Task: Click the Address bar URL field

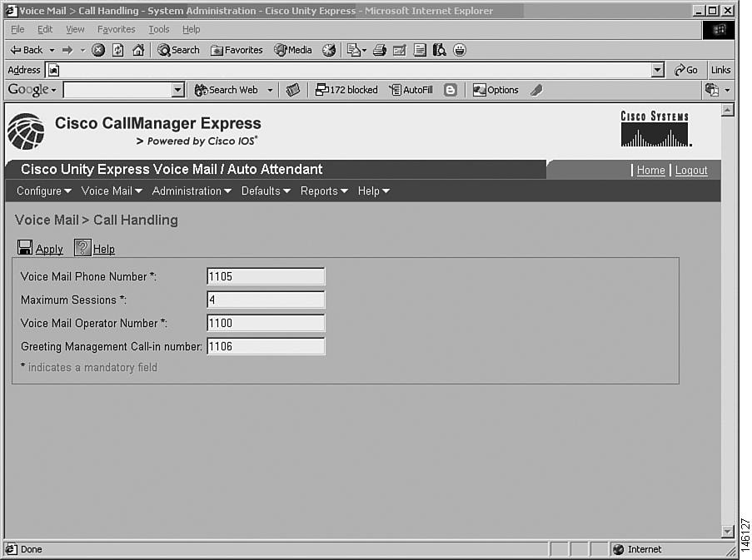Action: click(355, 71)
